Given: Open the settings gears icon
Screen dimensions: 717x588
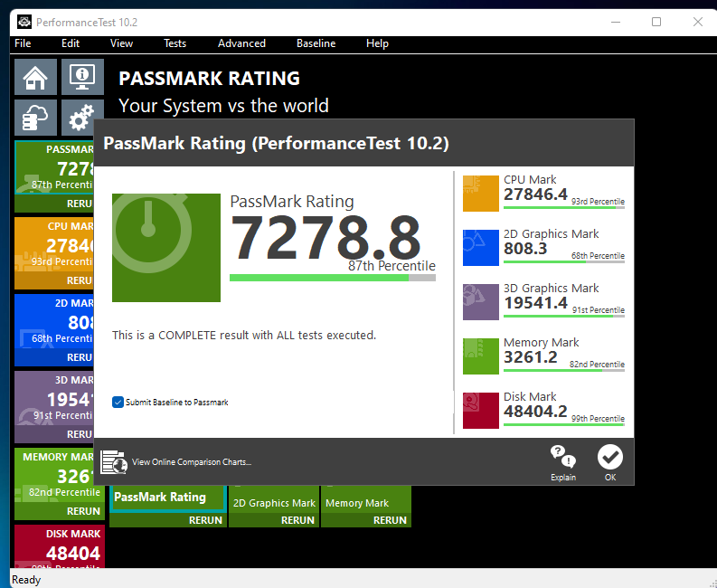Looking at the screenshot, I should point(82,118).
